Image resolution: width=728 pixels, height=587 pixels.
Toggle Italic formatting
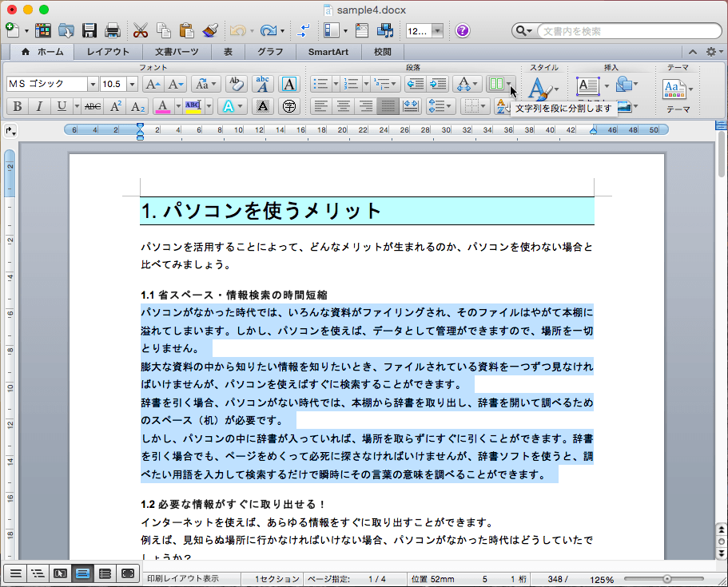pyautogui.click(x=39, y=107)
